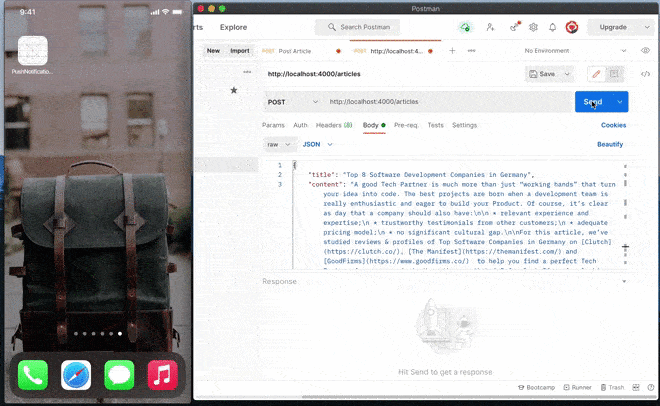660x406 pixels.
Task: Click the search magnifier icon
Action: 332,27
